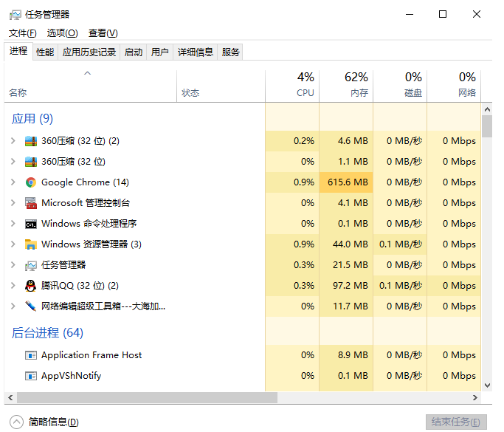Expand the Google Chrome (14) process group

(13, 182)
